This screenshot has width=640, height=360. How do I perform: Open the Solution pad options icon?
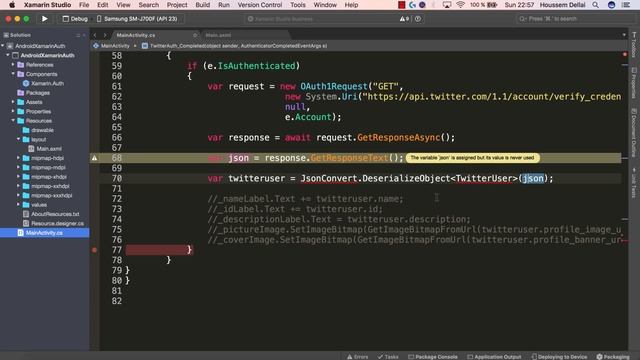[78, 35]
